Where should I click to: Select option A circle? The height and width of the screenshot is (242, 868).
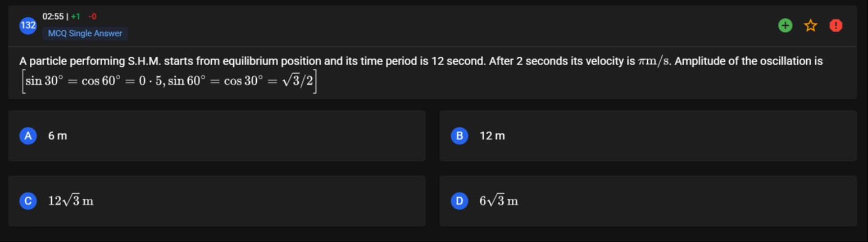pyautogui.click(x=28, y=136)
